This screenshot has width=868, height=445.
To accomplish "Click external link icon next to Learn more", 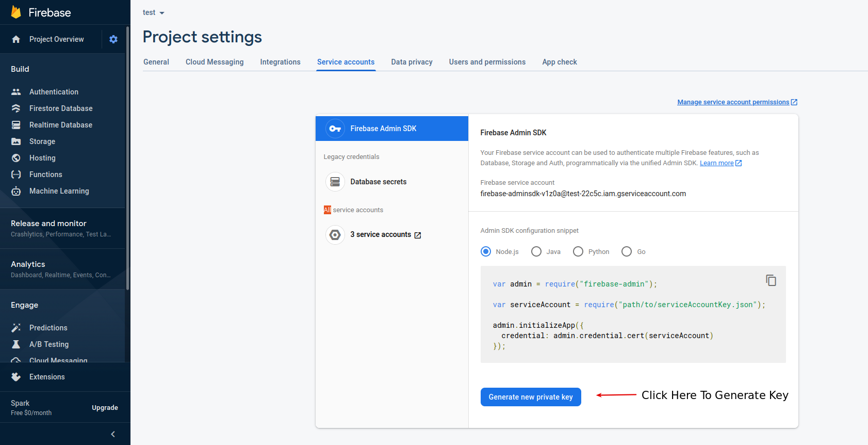I will [739, 163].
